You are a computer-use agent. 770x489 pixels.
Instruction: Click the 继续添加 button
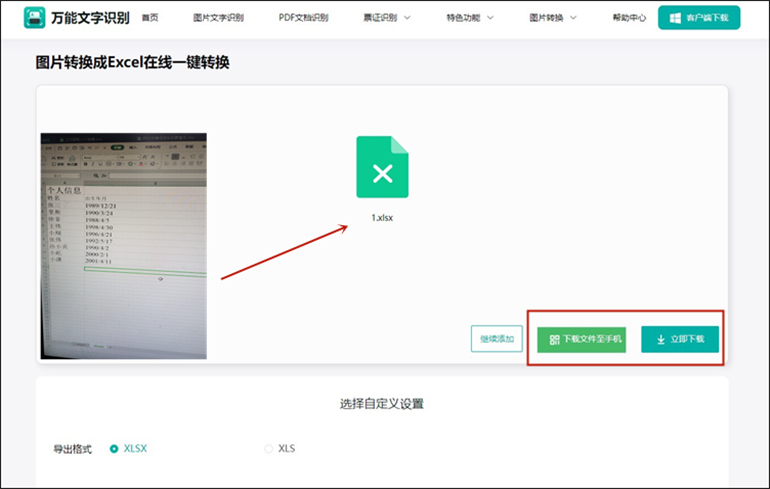[x=497, y=339]
